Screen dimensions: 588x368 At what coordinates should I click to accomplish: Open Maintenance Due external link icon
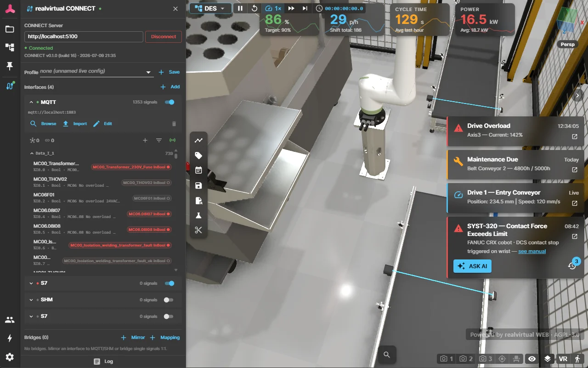pyautogui.click(x=574, y=170)
